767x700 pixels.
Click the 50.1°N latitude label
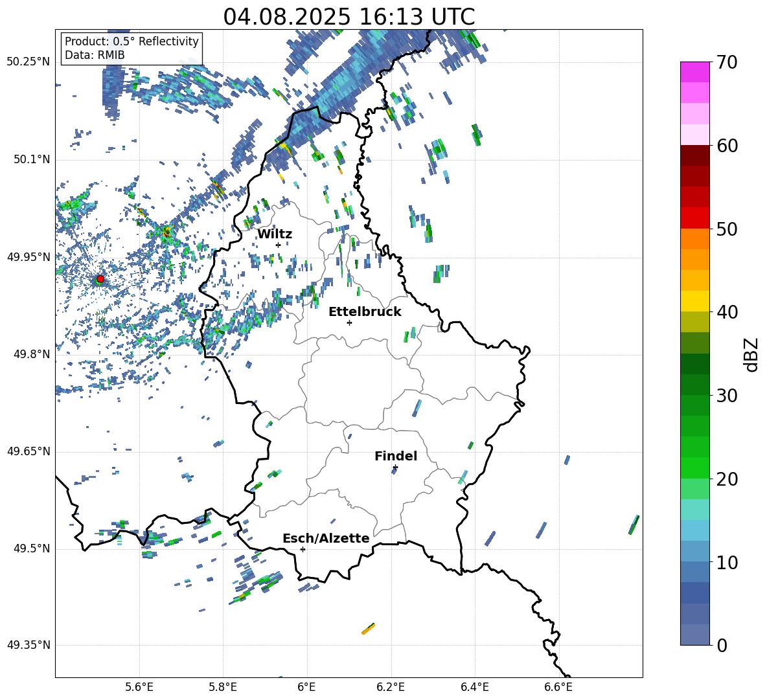(31, 159)
